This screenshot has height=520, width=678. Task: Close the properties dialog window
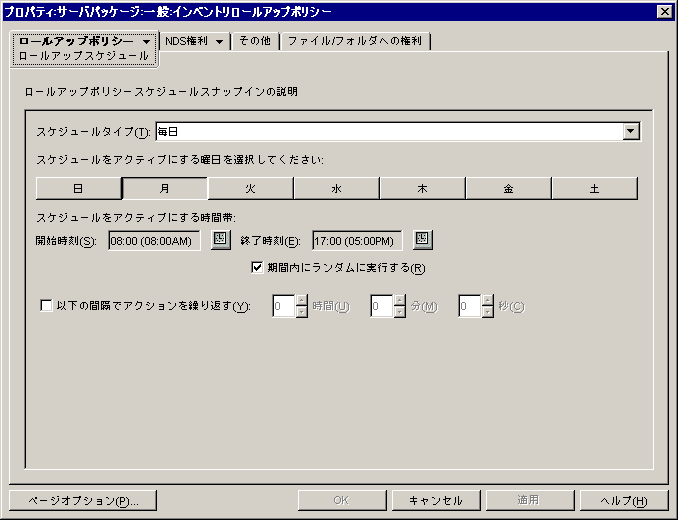[x=665, y=12]
